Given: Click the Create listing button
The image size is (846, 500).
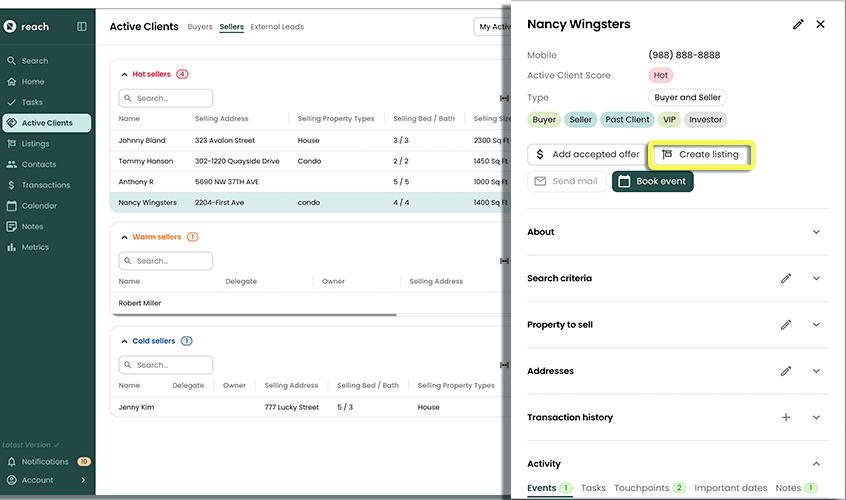Looking at the screenshot, I should click(700, 155).
